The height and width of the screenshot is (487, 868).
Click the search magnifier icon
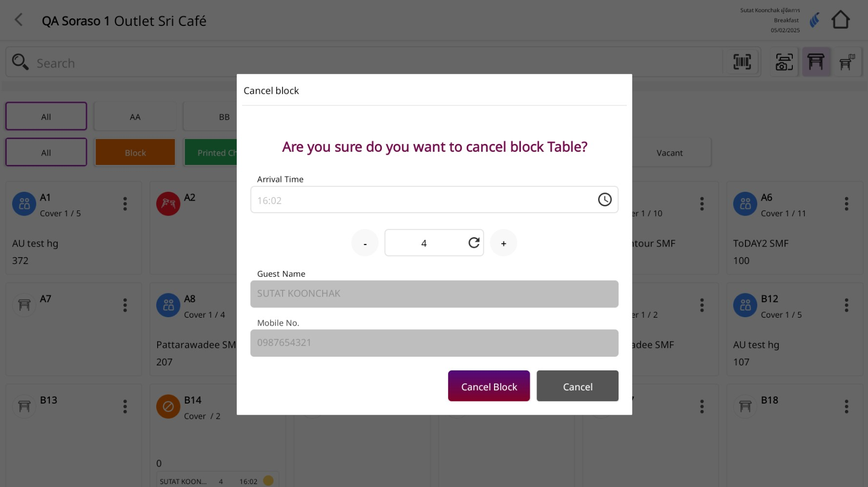20,62
